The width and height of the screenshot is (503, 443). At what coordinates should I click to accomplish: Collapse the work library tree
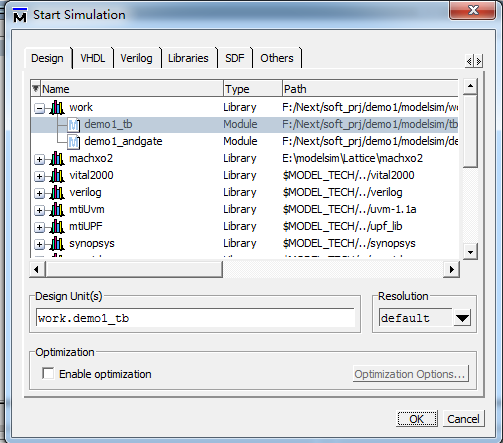tap(39, 108)
